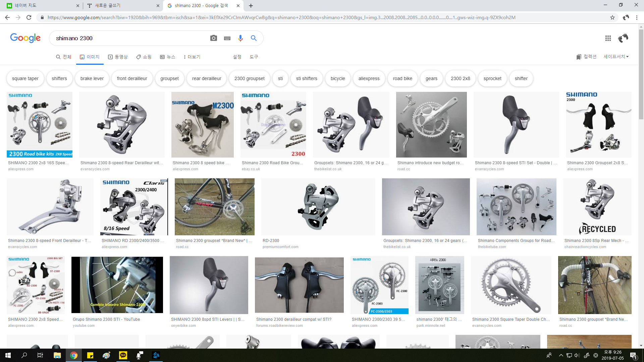Switch to the 뉴스 tab
The image size is (644, 362).
[x=168, y=57]
